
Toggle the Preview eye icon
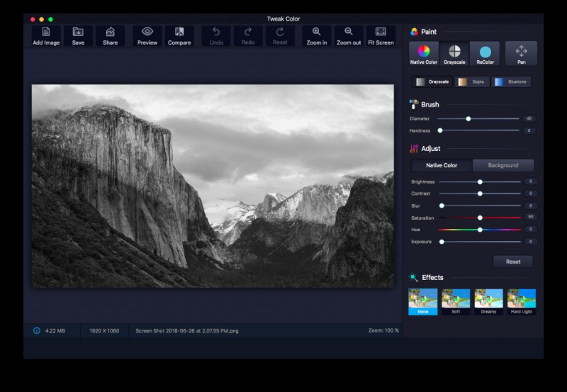tap(147, 36)
